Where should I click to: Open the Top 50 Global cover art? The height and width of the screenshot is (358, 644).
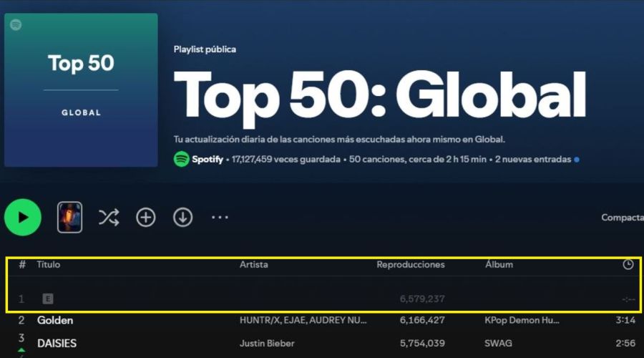click(81, 90)
